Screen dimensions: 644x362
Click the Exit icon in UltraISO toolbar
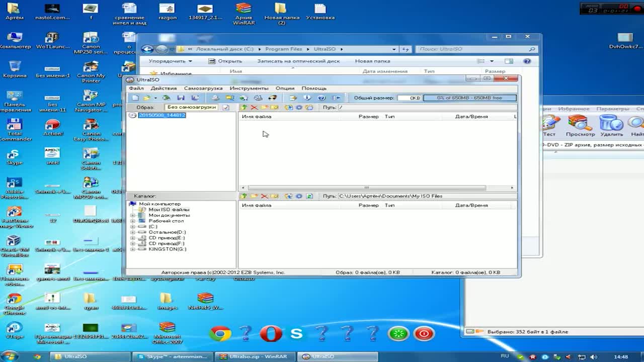[336, 98]
